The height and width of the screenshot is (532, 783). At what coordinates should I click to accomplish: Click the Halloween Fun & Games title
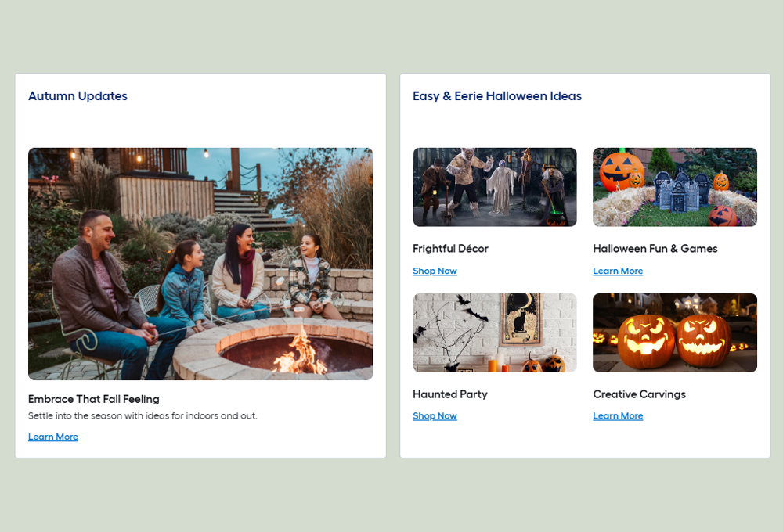coord(655,249)
